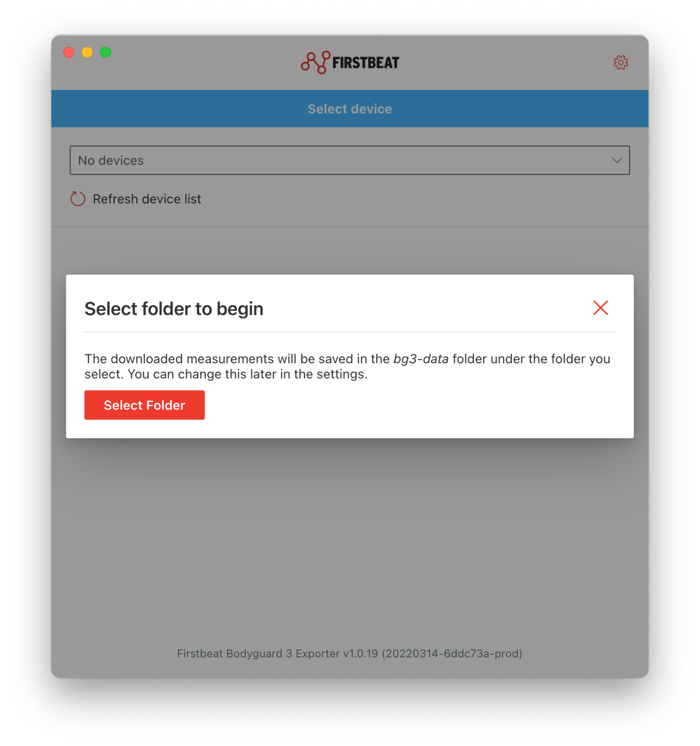Close the window with red traffic light

(x=69, y=52)
